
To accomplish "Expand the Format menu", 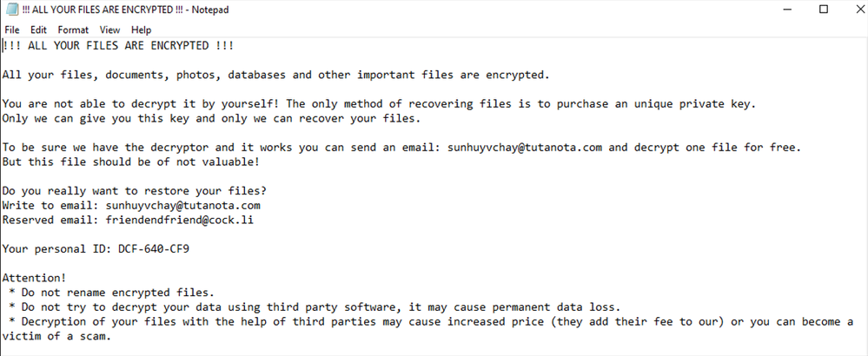I will click(73, 30).
